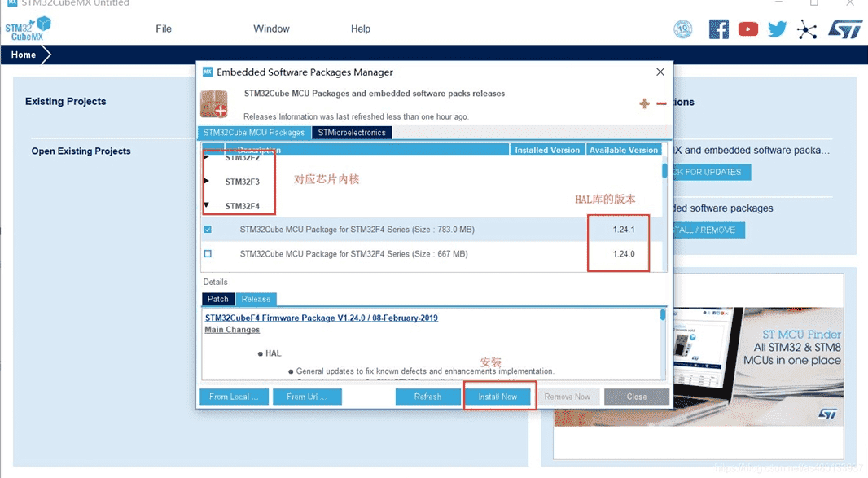Click the Close button in packages manager
This screenshot has width=868, height=478.
coord(637,397)
